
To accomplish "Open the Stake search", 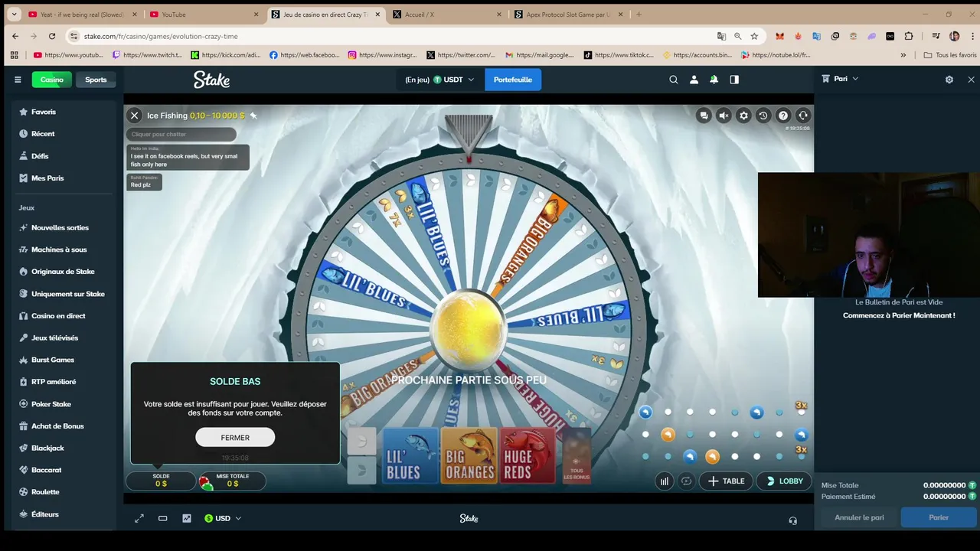I will click(674, 80).
